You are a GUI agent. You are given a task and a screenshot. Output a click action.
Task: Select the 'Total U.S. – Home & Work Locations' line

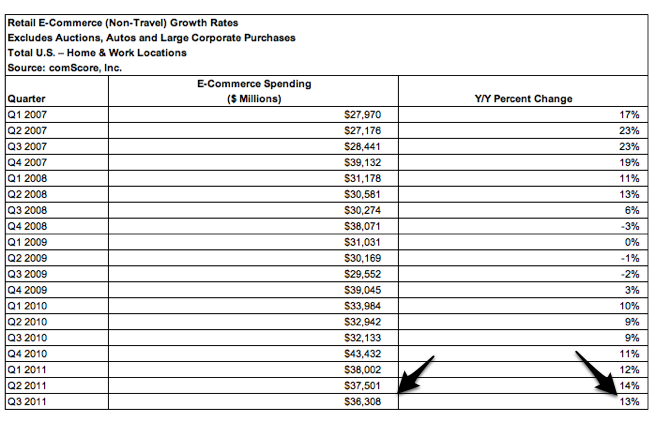click(98, 51)
